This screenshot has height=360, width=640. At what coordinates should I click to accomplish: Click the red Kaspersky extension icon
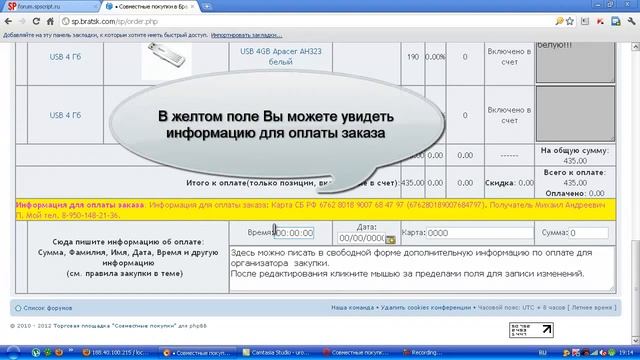pyautogui.click(x=600, y=21)
